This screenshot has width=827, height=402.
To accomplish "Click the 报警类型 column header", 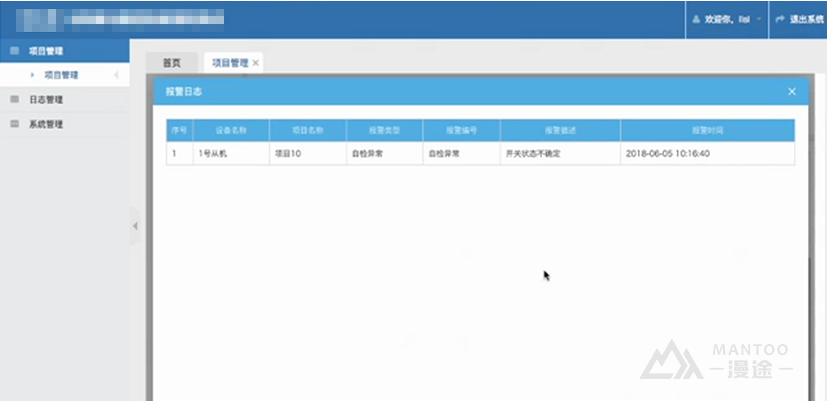I will point(383,130).
